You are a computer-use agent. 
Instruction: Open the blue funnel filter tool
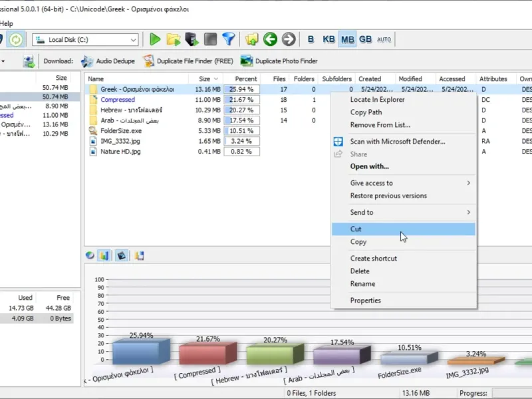pyautogui.click(x=228, y=39)
